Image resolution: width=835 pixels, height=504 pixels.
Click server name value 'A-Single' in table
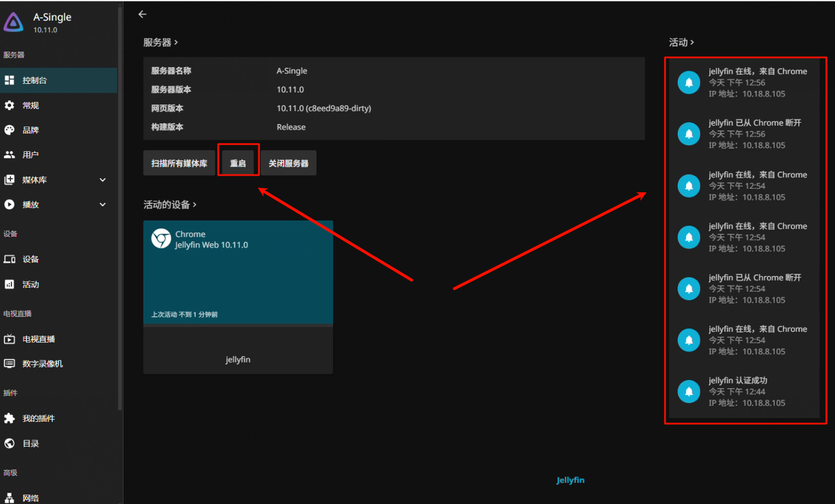pyautogui.click(x=292, y=70)
